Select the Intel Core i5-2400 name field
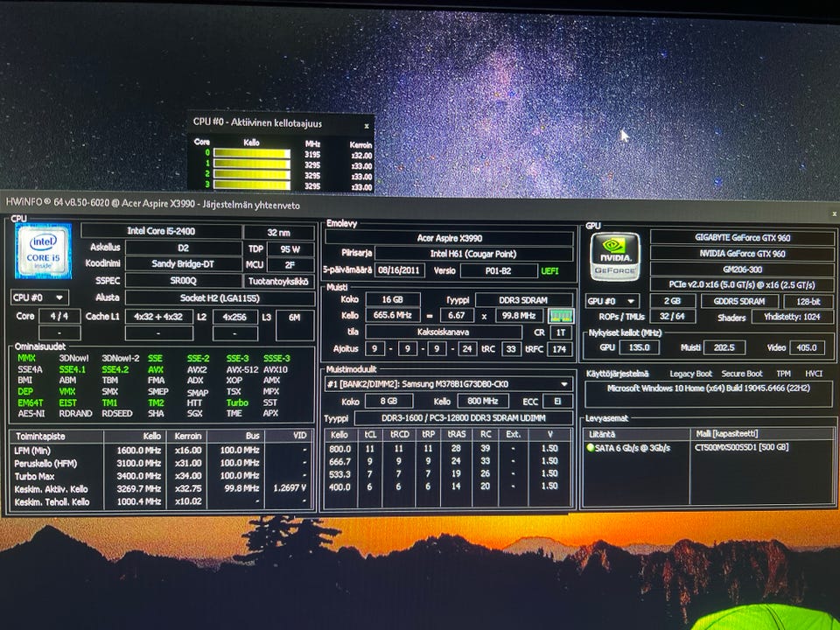This screenshot has height=630, width=840. [x=161, y=231]
